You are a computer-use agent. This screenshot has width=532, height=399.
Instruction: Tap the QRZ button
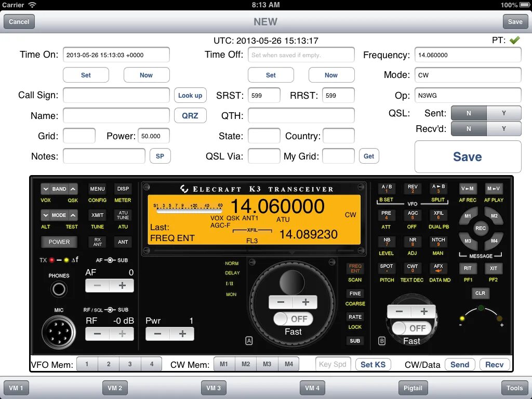[190, 116]
